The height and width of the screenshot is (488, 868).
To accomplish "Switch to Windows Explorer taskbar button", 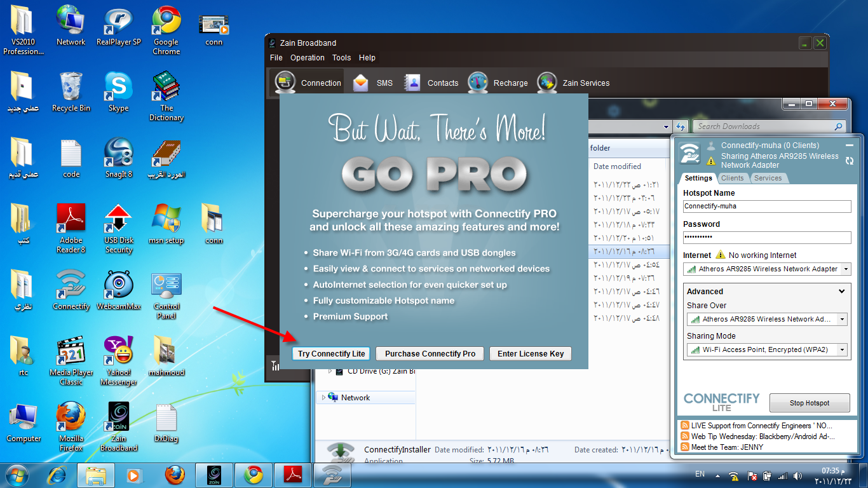I will [x=96, y=475].
